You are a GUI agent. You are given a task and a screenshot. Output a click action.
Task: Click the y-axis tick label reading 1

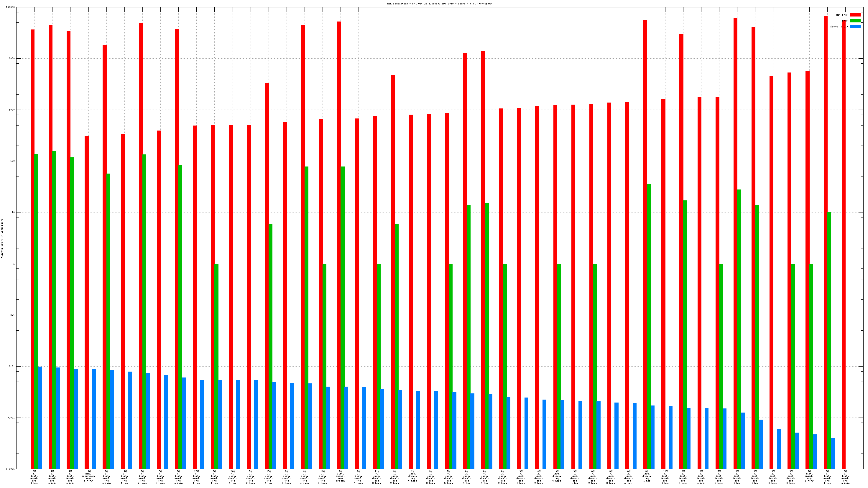click(14, 264)
